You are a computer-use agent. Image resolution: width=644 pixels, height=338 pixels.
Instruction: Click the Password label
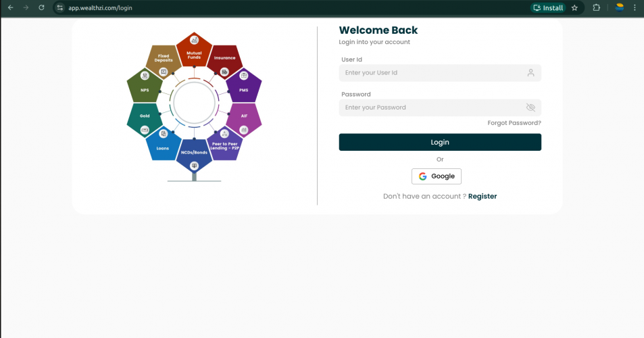(x=356, y=94)
